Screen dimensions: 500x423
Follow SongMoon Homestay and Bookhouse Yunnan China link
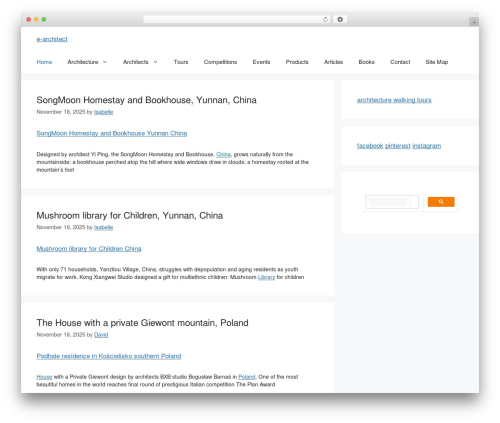tap(112, 133)
